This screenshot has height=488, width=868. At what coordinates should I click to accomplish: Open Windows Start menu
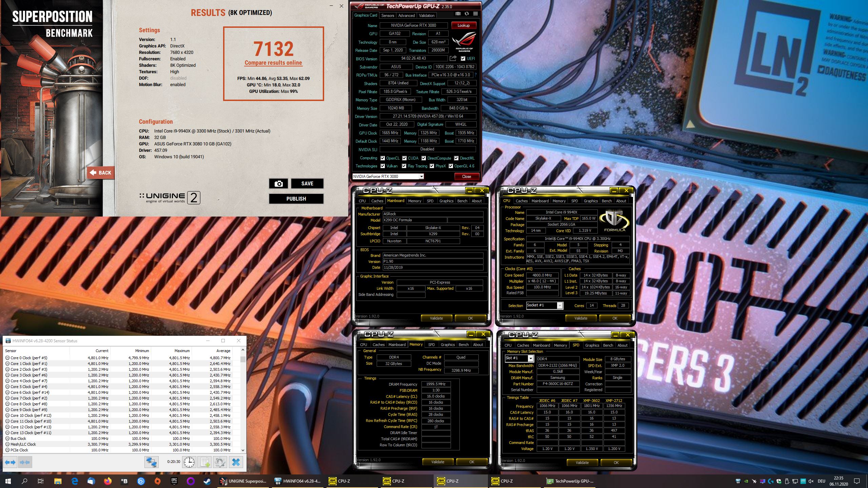click(x=8, y=481)
